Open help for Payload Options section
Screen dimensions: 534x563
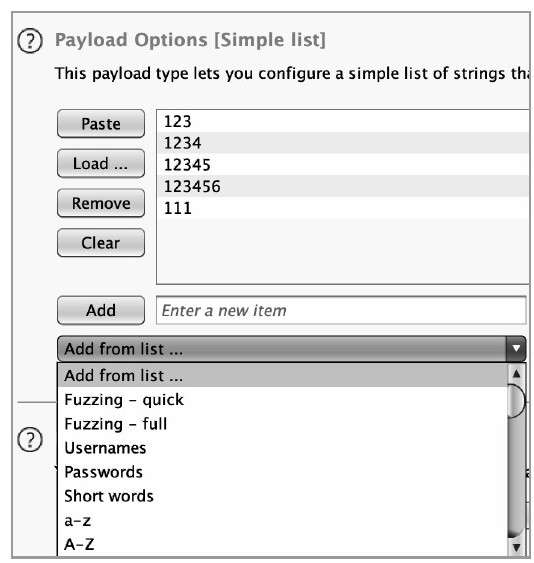tap(30, 41)
